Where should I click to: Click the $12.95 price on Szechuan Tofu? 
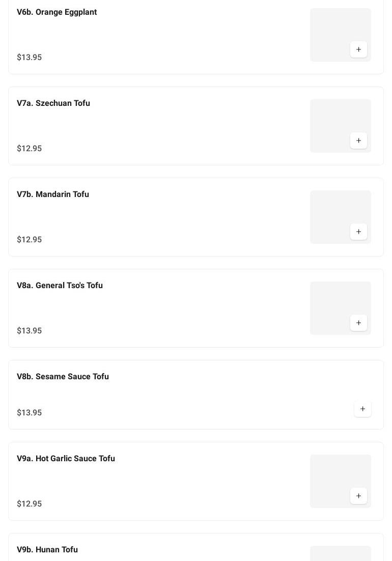click(x=30, y=149)
